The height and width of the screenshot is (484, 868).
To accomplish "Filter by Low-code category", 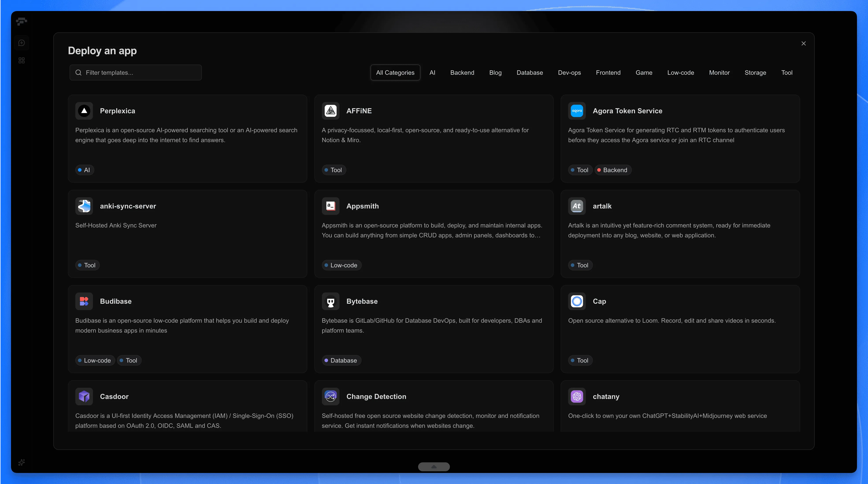I will click(680, 73).
